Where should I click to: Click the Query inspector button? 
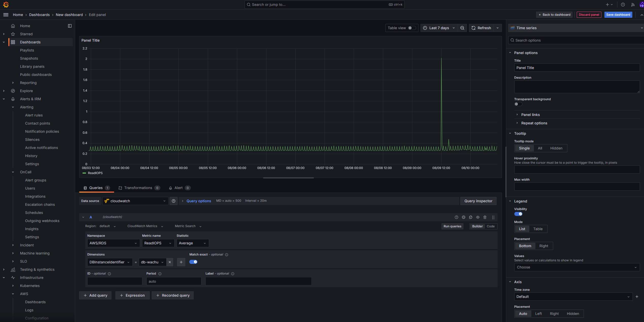[x=478, y=201]
